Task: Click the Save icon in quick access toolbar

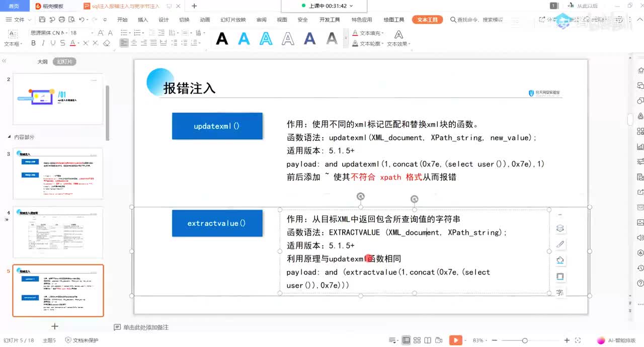Action: (x=42, y=20)
